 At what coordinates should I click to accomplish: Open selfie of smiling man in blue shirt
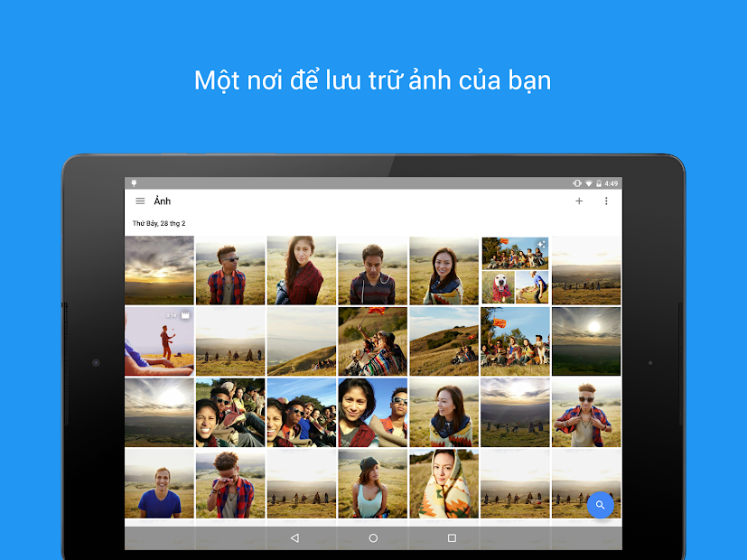point(158,484)
